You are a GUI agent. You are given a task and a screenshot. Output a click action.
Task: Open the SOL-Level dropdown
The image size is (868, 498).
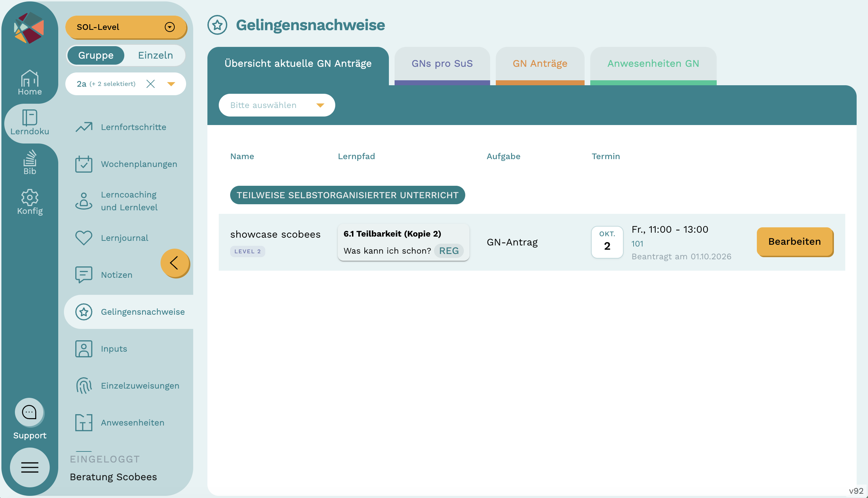click(126, 27)
